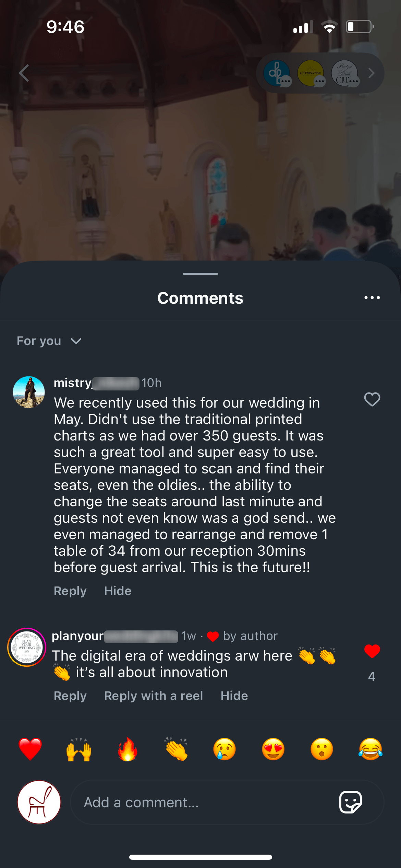The image size is (401, 868).
Task: Like mistry's comment with the heart outline
Action: [372, 399]
